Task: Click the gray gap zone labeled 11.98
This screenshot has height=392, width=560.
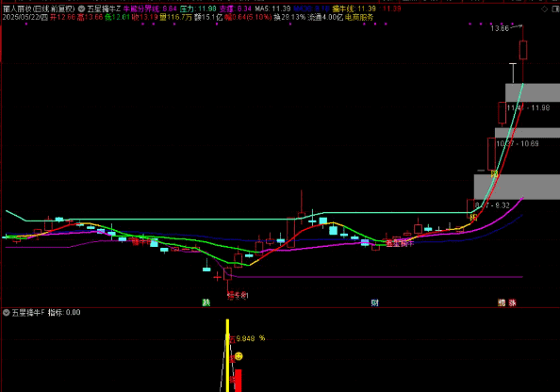Action: pos(533,92)
